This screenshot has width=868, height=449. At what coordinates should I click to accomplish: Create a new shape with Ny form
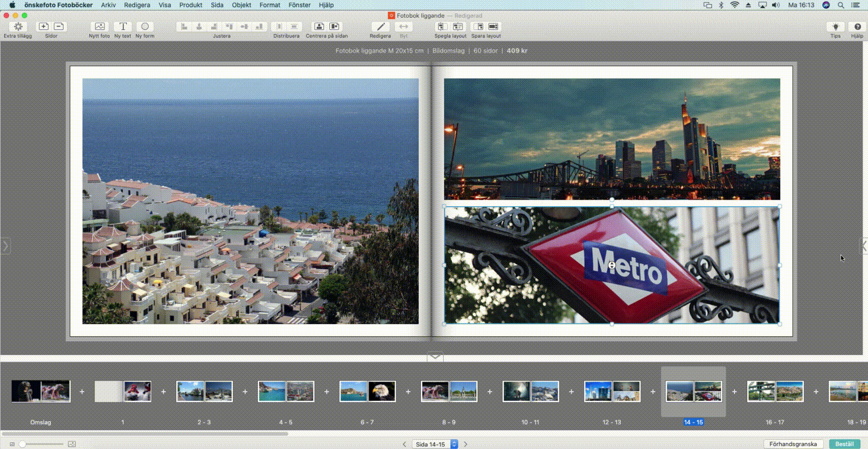pyautogui.click(x=145, y=26)
